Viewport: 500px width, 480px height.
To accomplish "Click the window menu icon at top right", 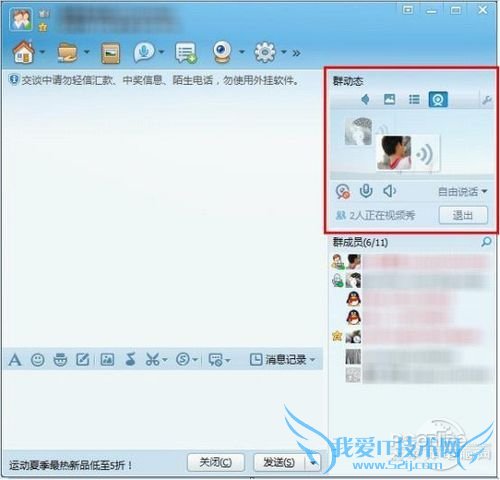I will [x=407, y=10].
